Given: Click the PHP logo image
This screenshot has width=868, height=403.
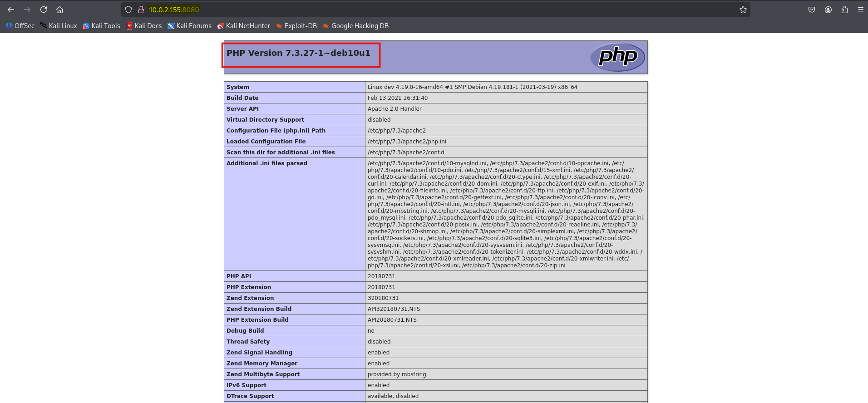Looking at the screenshot, I should coord(617,57).
